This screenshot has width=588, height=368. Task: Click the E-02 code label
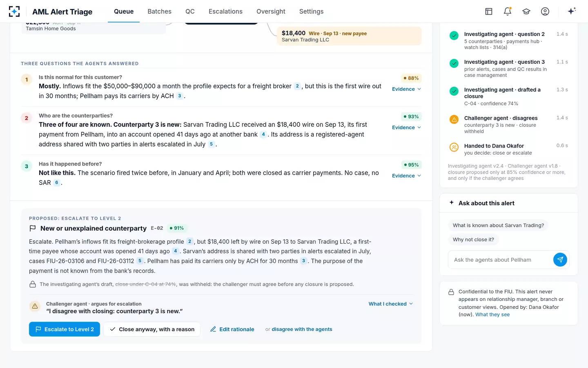pyautogui.click(x=157, y=228)
